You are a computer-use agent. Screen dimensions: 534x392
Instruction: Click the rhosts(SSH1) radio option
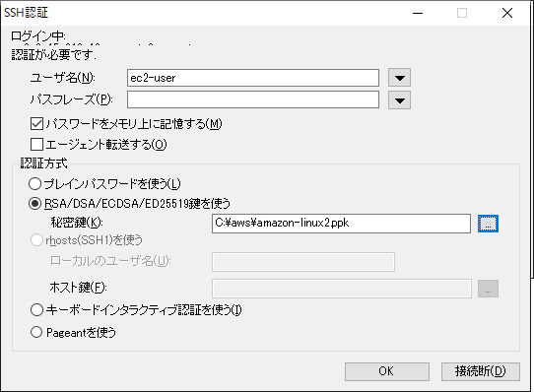click(x=36, y=240)
